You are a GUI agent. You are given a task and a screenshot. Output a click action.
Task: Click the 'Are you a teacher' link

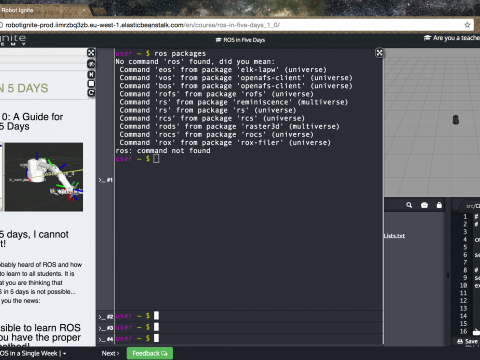(452, 38)
